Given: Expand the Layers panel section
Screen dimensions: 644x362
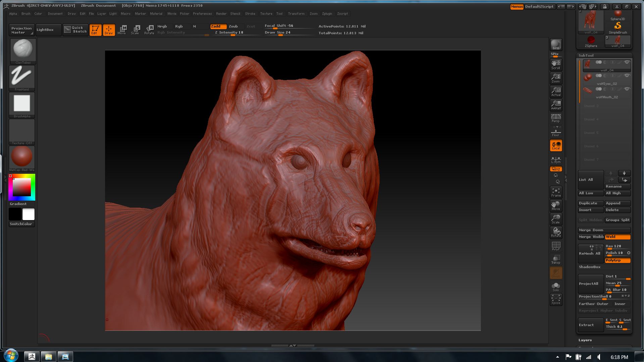Looking at the screenshot, I should pos(585,340).
